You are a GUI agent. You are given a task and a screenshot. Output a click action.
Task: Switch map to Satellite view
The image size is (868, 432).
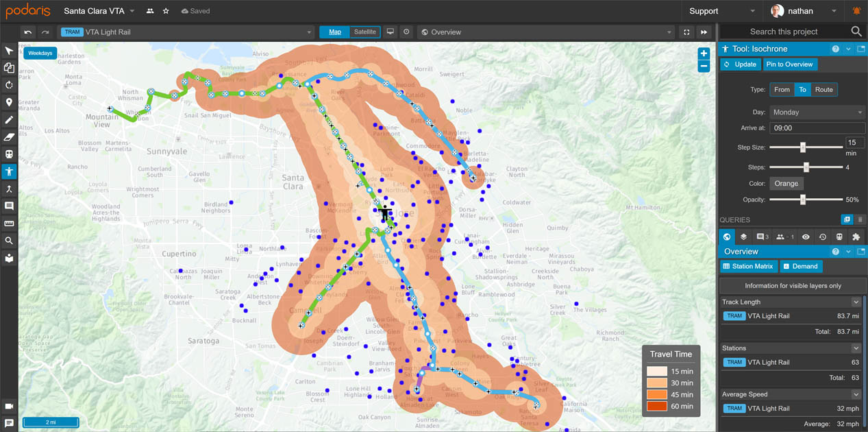tap(364, 32)
